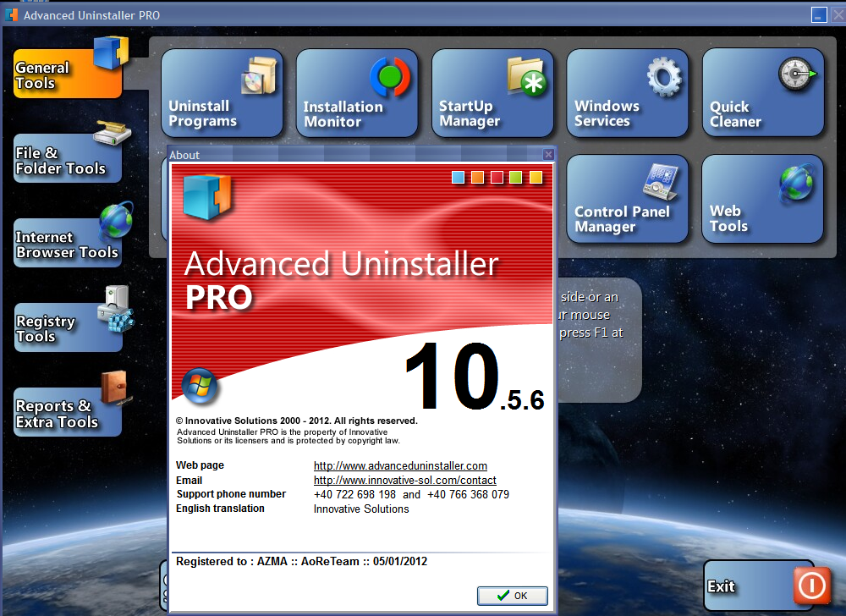The width and height of the screenshot is (846, 616).
Task: Click the red square in About banner
Action: [497, 177]
